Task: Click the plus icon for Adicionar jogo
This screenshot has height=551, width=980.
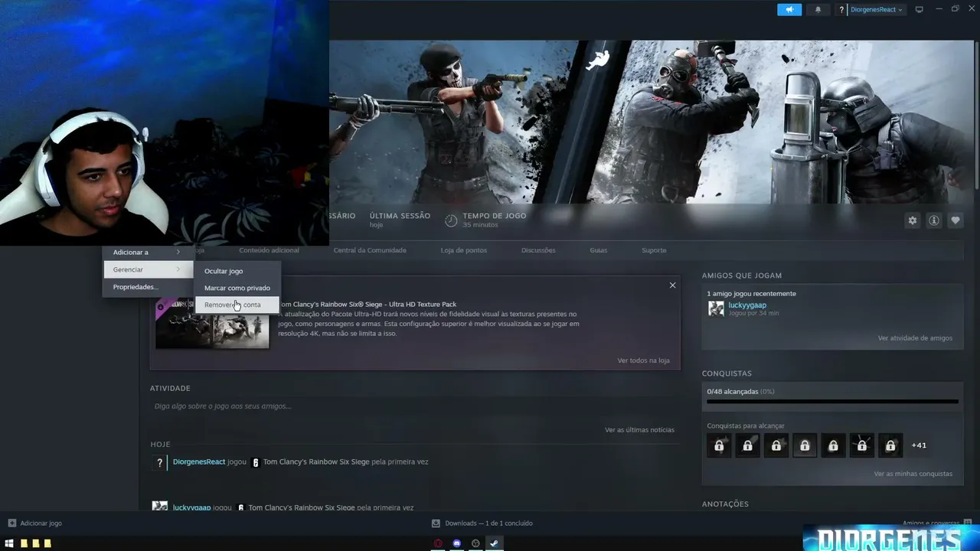Action: 11,523
